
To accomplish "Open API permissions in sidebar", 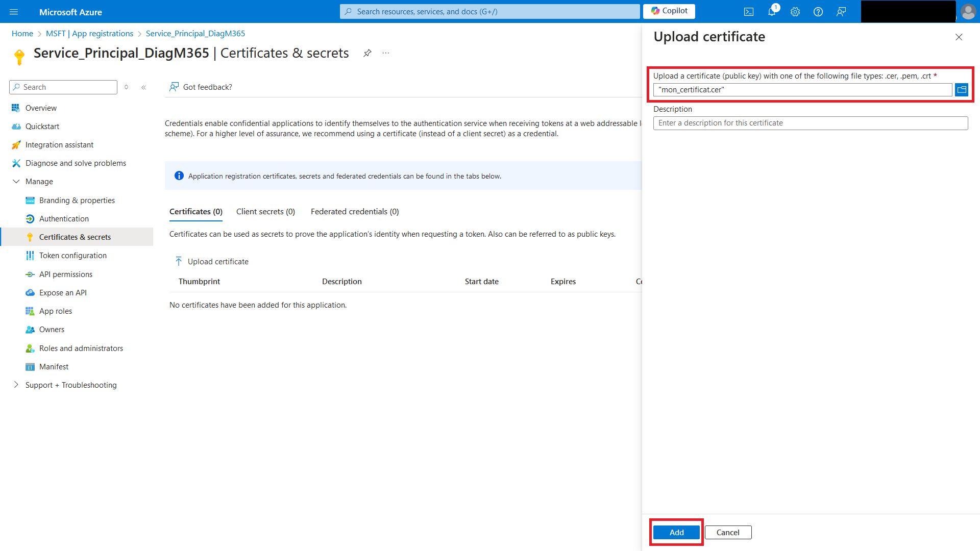I will coord(66,274).
